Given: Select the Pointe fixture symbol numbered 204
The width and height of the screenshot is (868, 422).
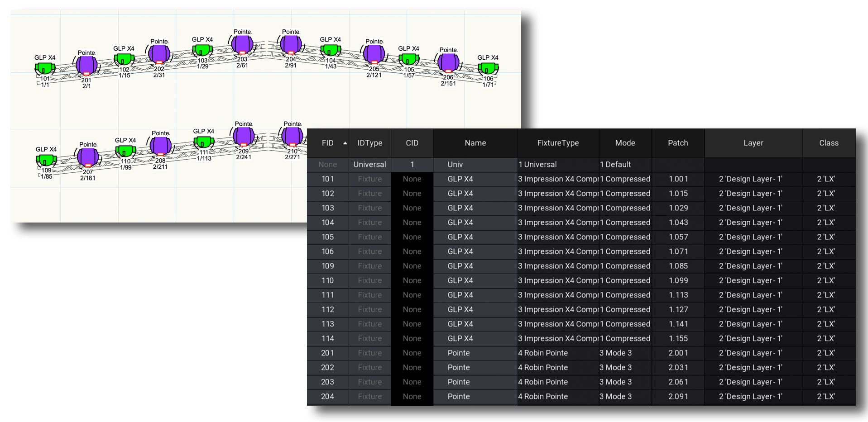Looking at the screenshot, I should [291, 44].
